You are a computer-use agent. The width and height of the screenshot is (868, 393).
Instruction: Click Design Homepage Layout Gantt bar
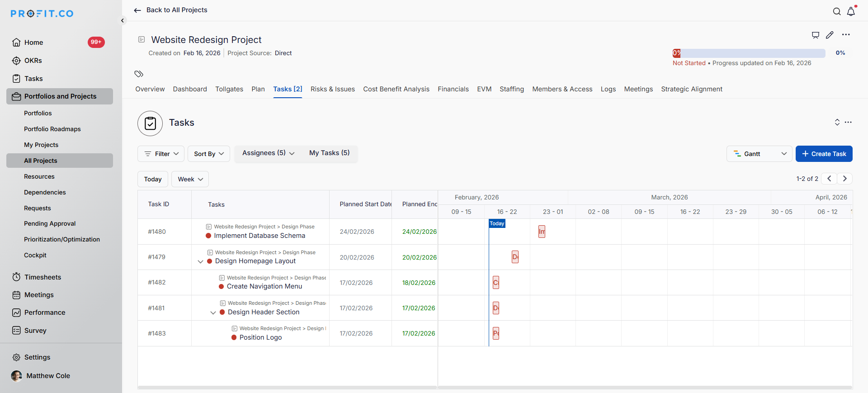tap(515, 257)
